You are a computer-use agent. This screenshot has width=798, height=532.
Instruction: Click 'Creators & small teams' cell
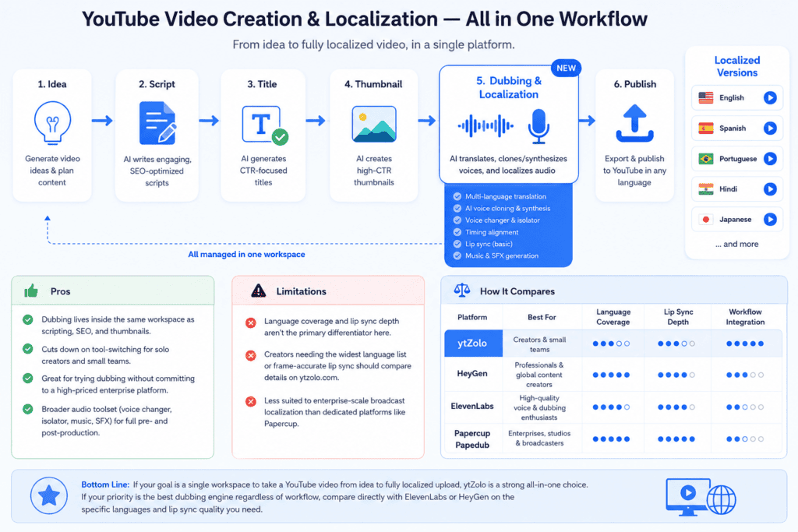click(539, 344)
